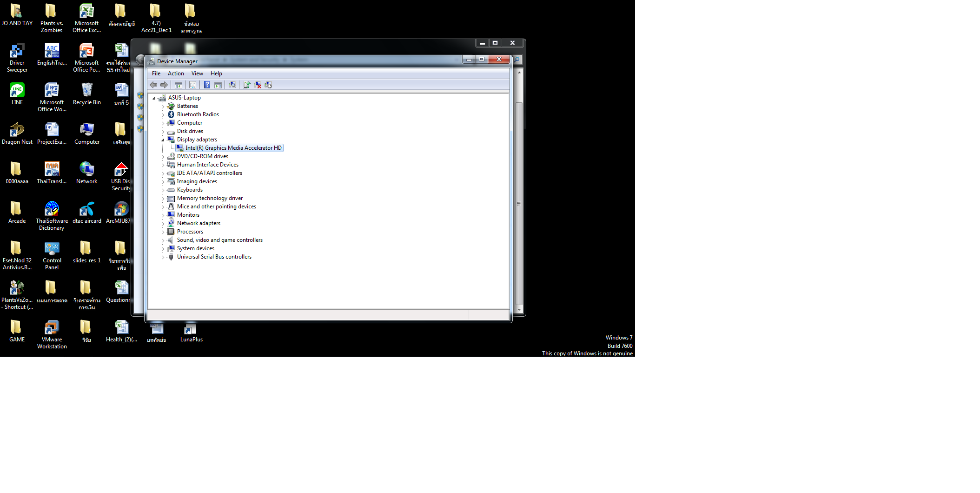This screenshot has height=493, width=980.
Task: Collapse the ASUS-Laptop root node
Action: click(154, 98)
